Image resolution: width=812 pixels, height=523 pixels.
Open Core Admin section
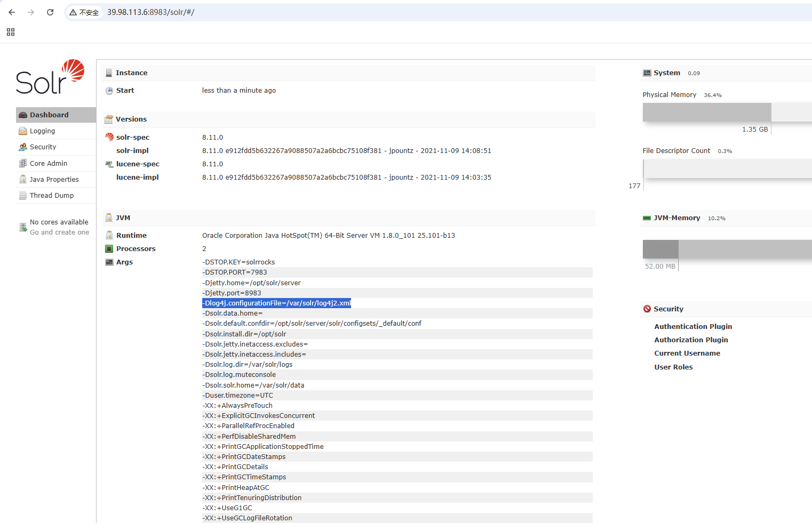[49, 164]
